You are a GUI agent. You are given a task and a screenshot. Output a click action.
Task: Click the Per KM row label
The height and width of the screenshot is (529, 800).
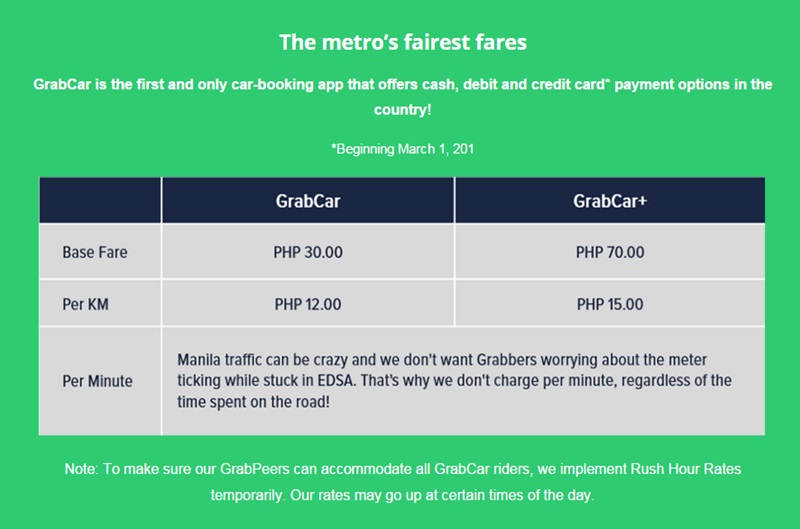coord(85,304)
